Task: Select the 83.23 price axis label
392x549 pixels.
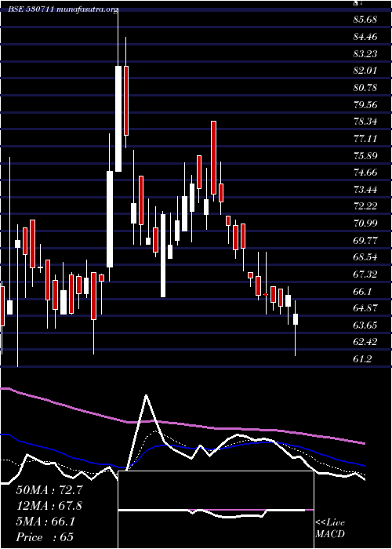Action: coord(365,53)
